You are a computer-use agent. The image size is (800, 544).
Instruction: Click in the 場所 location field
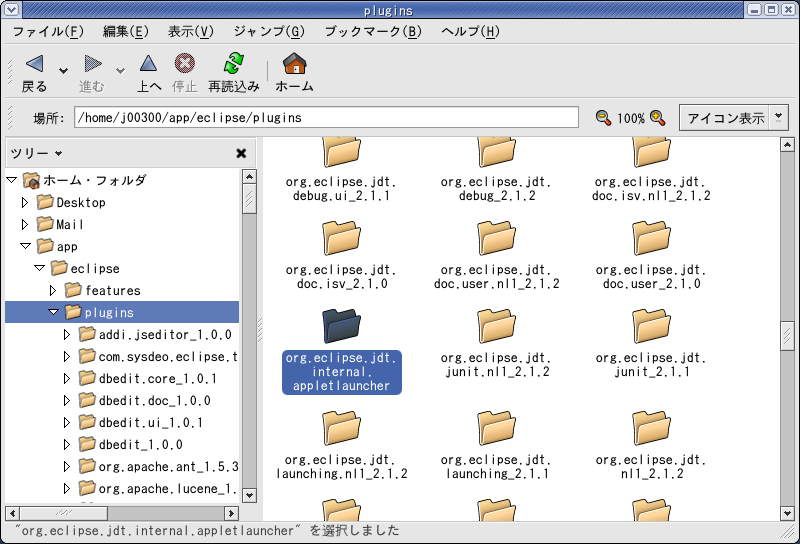tap(326, 117)
